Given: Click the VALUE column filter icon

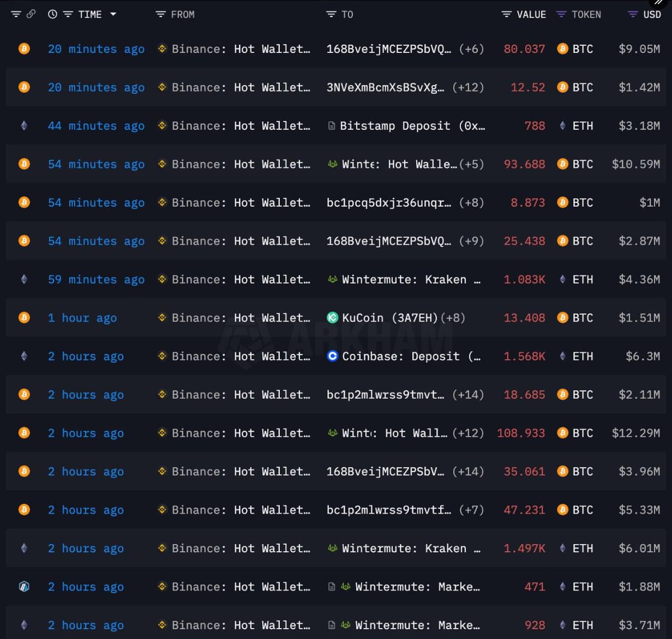Looking at the screenshot, I should coord(507,14).
